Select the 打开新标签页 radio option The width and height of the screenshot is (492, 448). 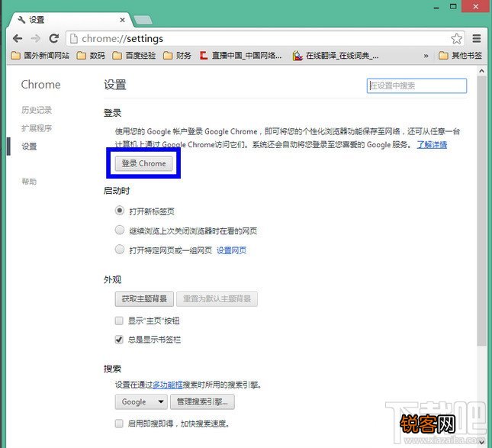click(120, 211)
